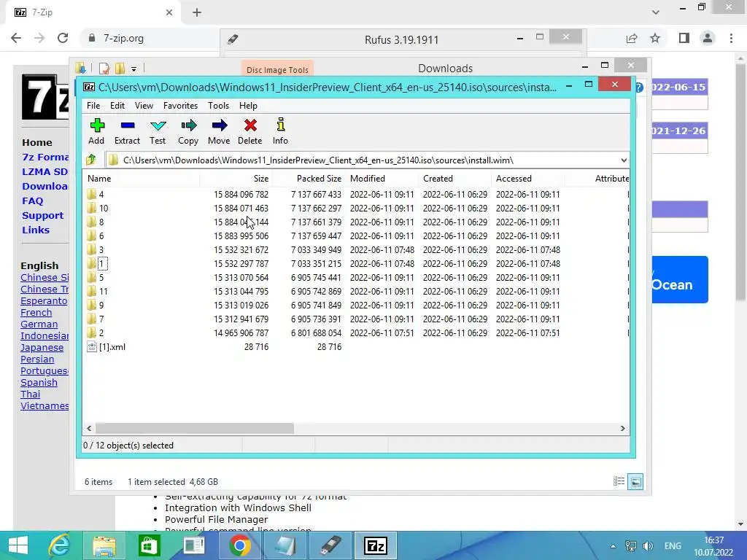Click the horizontal scrollbar thumb in file list
Screen dimensions: 747x560
194,428
